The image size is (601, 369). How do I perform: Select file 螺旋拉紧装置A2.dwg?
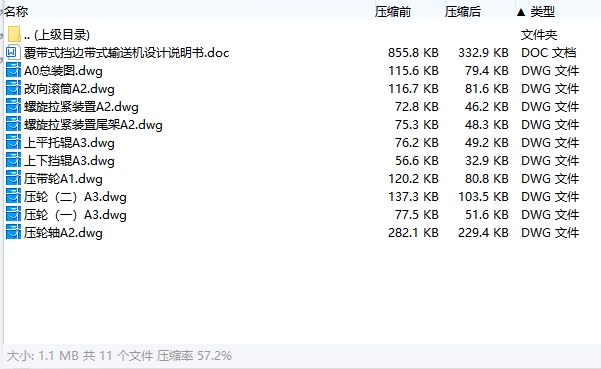coord(81,107)
